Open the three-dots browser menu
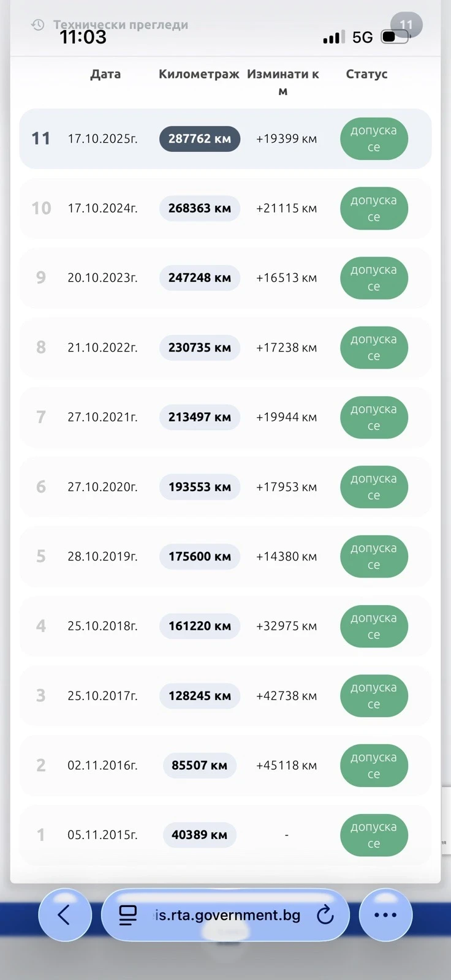The height and width of the screenshot is (980, 451). [385, 915]
